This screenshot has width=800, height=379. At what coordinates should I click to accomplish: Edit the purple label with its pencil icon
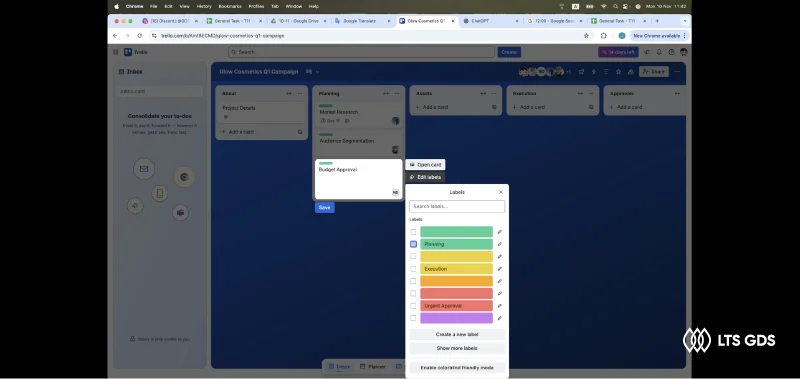point(500,318)
